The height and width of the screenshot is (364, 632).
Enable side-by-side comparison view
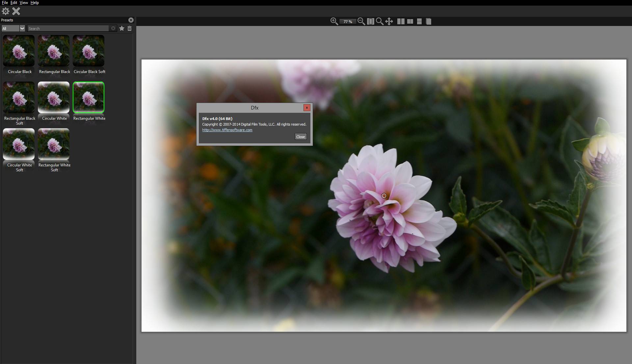click(401, 21)
